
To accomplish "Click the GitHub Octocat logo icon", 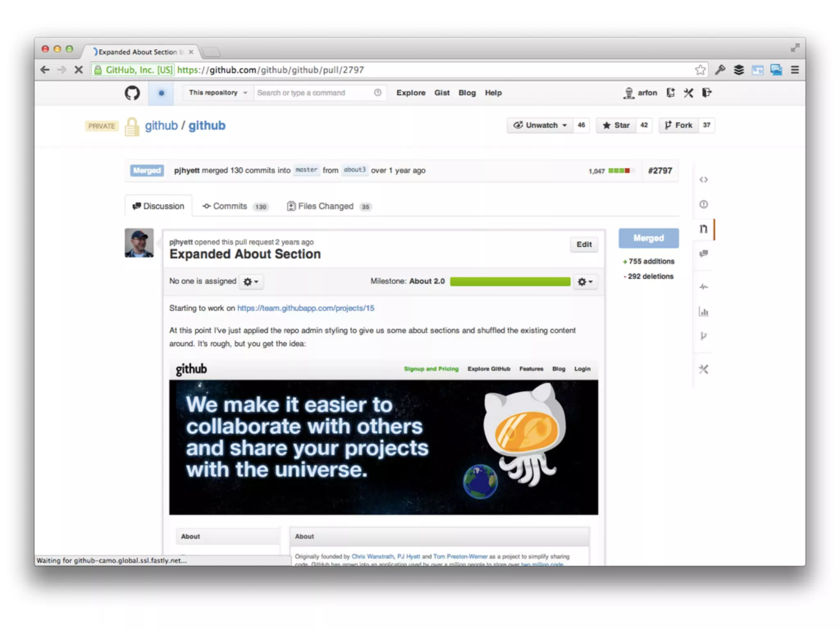I will [x=132, y=93].
